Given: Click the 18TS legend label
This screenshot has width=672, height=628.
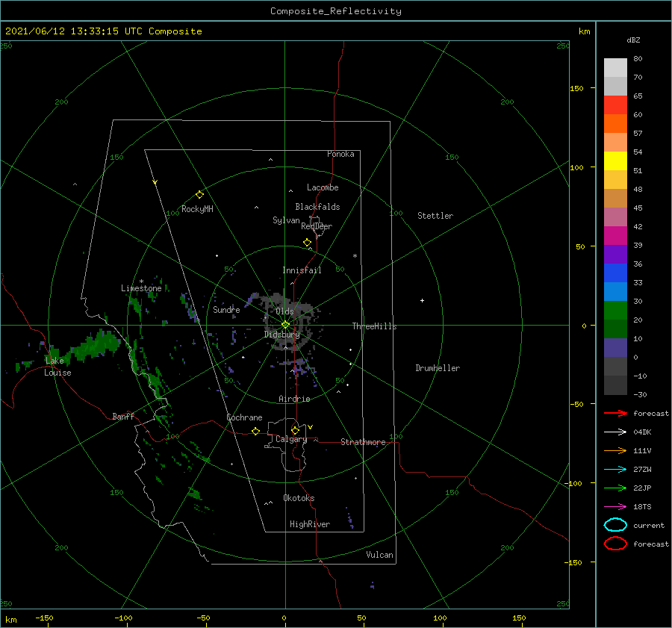Looking at the screenshot, I should 642,507.
